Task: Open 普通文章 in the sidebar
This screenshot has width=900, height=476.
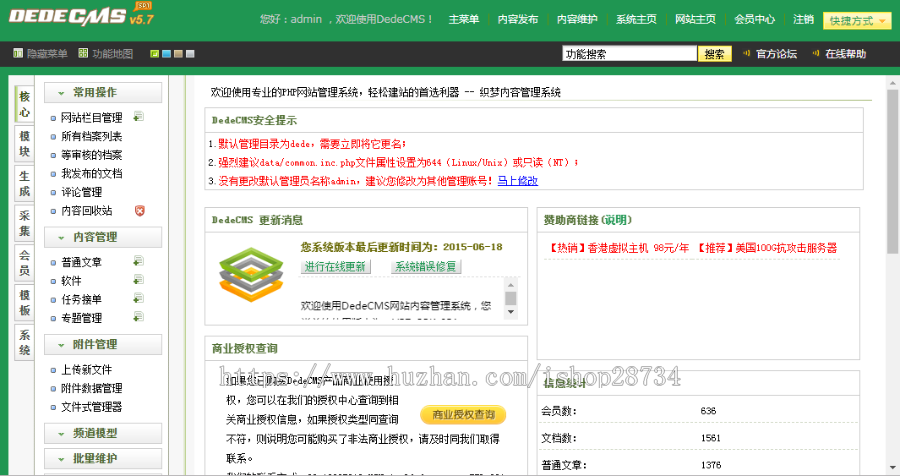Action: (x=82, y=262)
